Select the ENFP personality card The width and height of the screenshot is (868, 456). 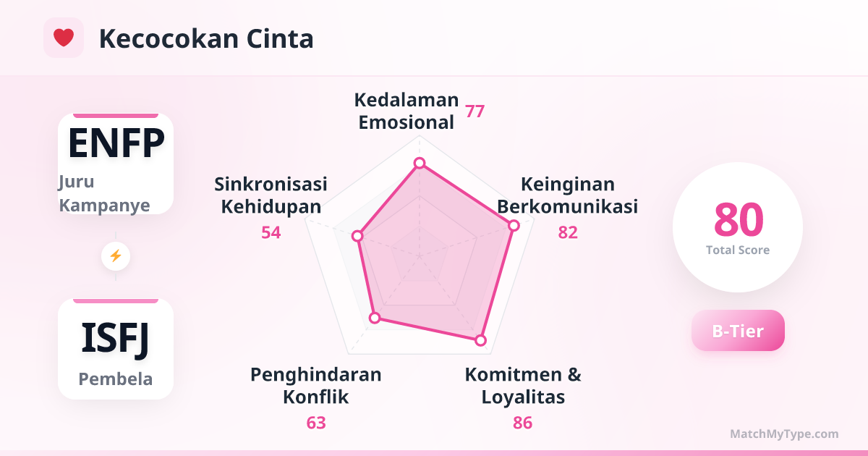click(116, 164)
